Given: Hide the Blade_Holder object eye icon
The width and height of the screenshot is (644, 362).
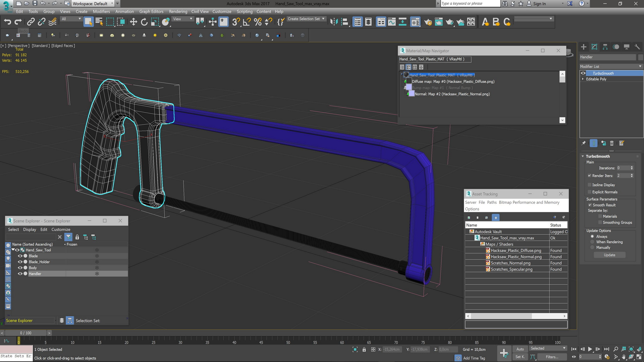Looking at the screenshot, I should pos(20,262).
